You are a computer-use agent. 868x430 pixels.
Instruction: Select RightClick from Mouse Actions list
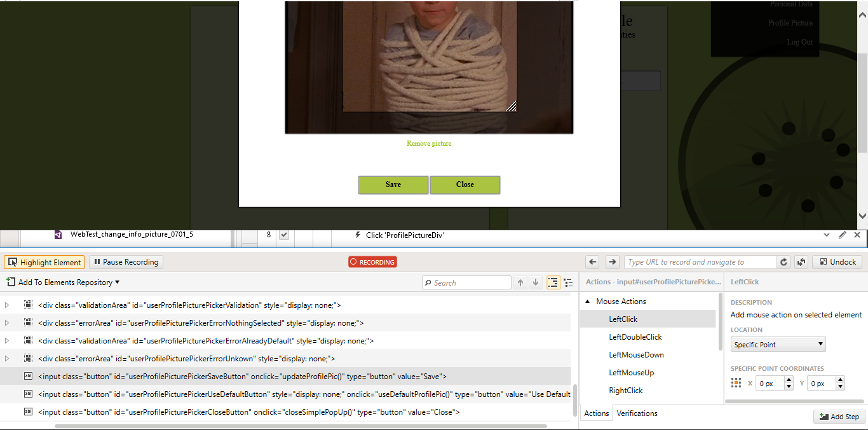coord(626,391)
